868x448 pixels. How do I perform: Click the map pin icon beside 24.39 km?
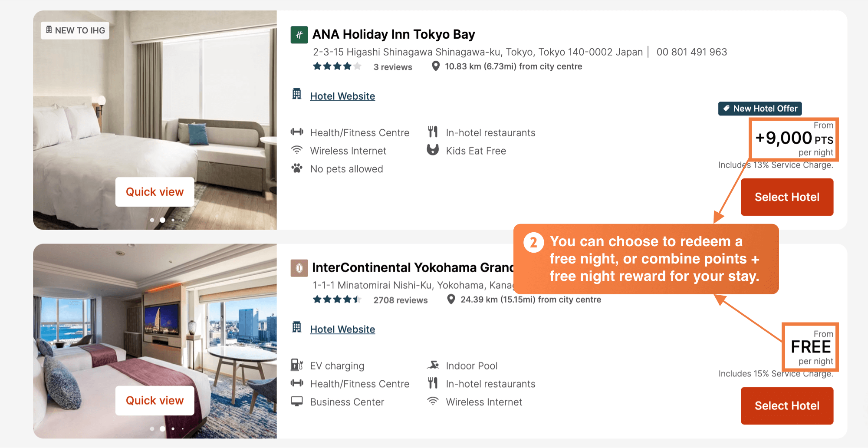click(x=451, y=299)
